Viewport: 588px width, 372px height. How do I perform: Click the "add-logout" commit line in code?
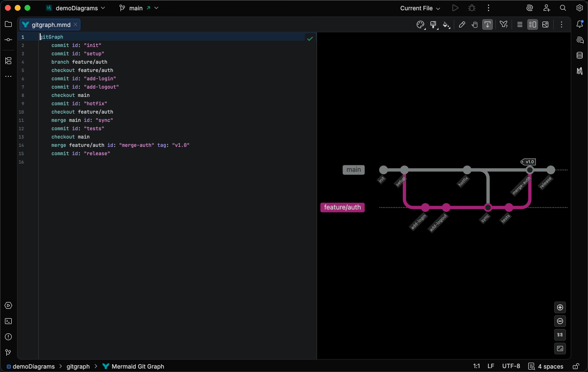[85, 87]
